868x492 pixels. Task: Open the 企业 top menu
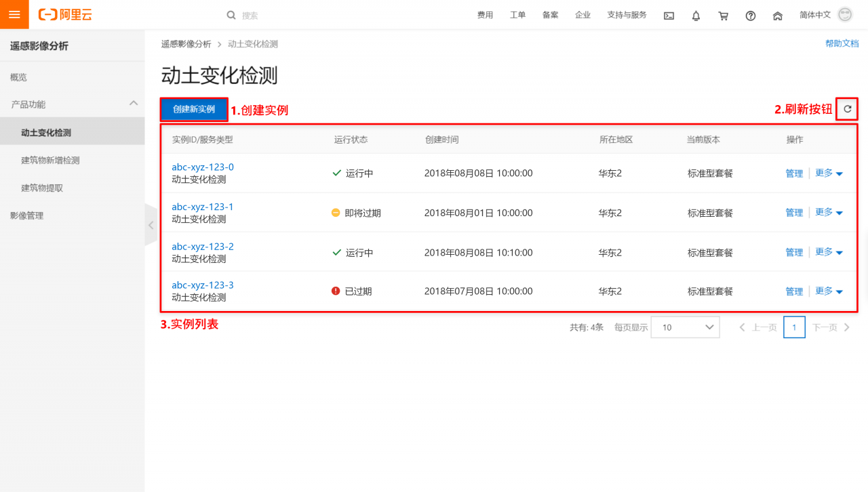click(583, 15)
